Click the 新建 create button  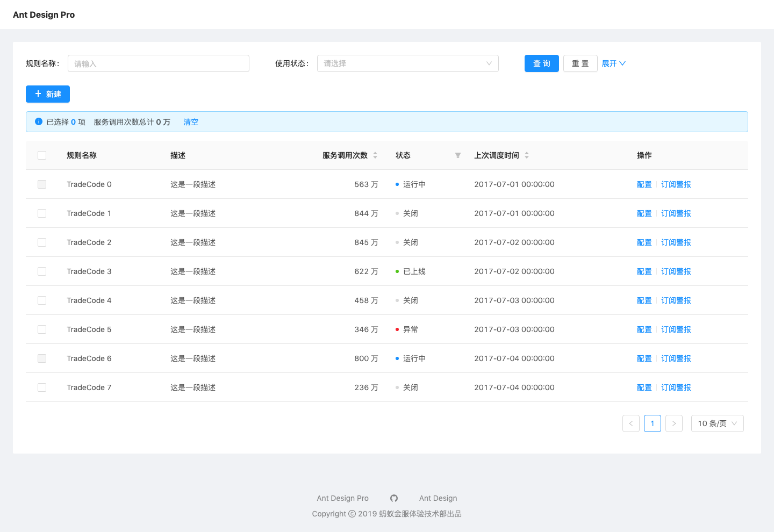(x=48, y=94)
